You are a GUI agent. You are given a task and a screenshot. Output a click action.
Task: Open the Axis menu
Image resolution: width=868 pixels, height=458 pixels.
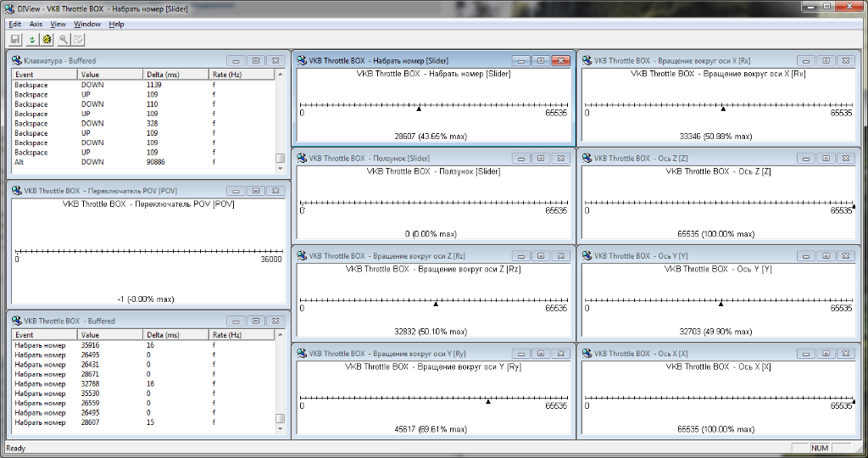tap(36, 24)
